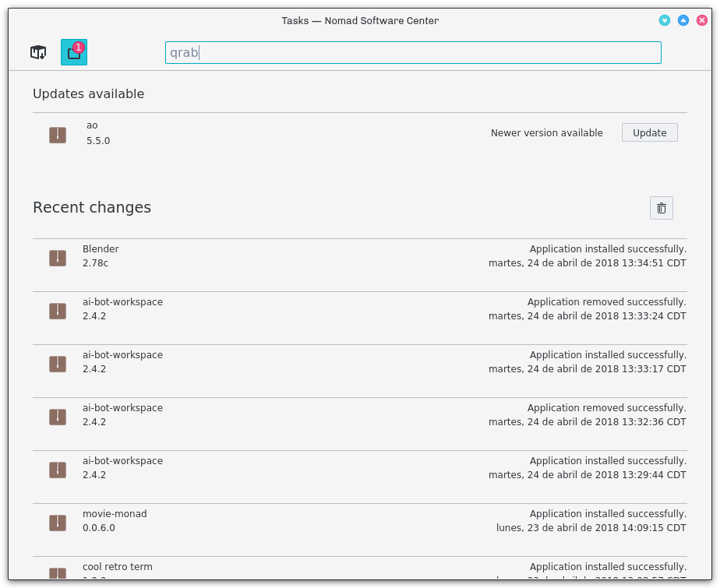Click the package icon beside Blender
Viewport: 720px width, 588px height.
58,258
